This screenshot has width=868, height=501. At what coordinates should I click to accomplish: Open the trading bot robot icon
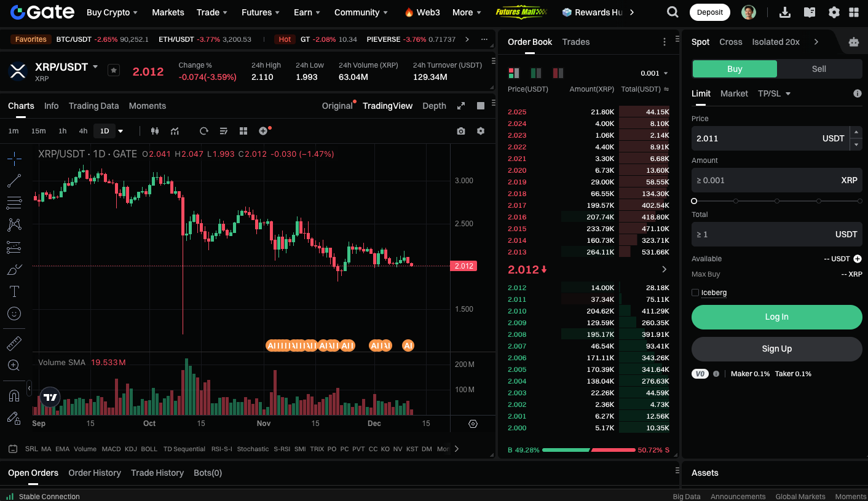point(854,42)
